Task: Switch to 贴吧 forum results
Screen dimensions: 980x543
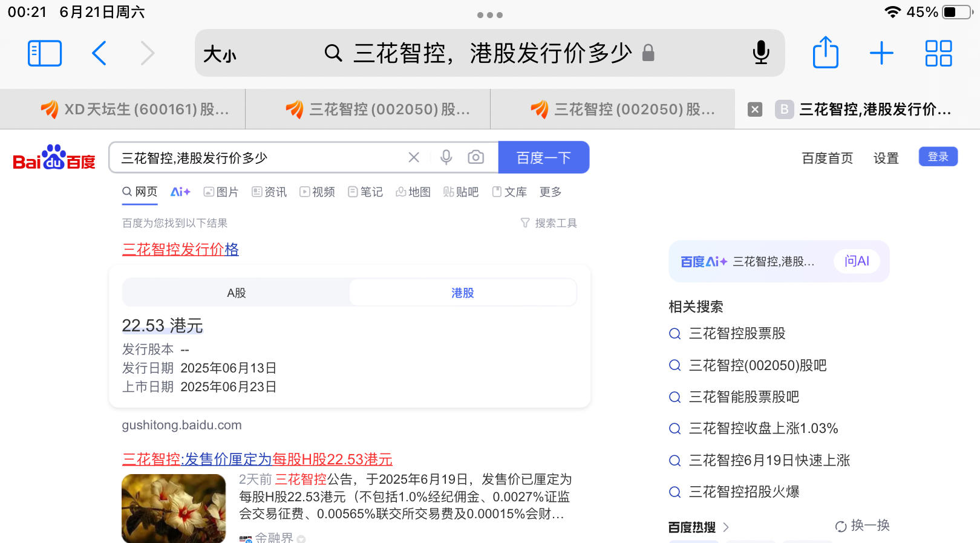Action: click(x=461, y=192)
